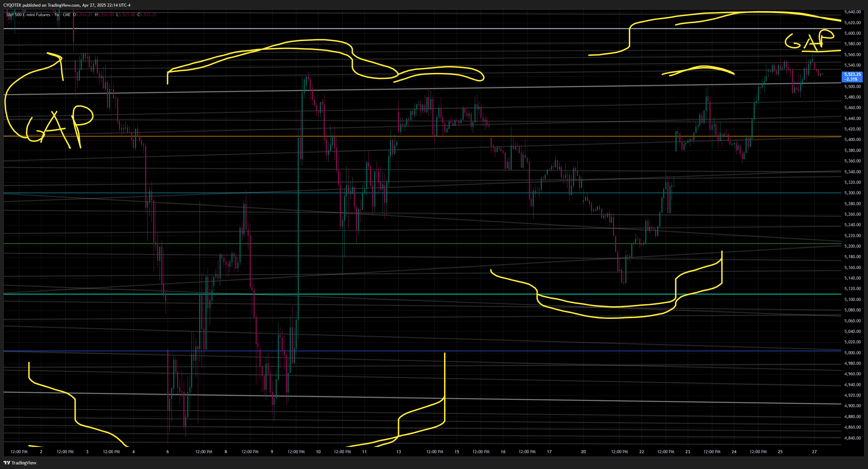Click date label 13 on the time axis

(x=398, y=452)
